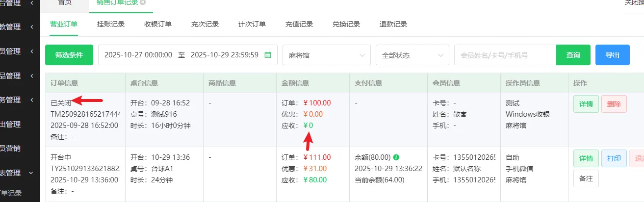This screenshot has width=644, height=202.
Task: Expand the 务管理 sidebar menu chevron
Action: click(x=31, y=100)
